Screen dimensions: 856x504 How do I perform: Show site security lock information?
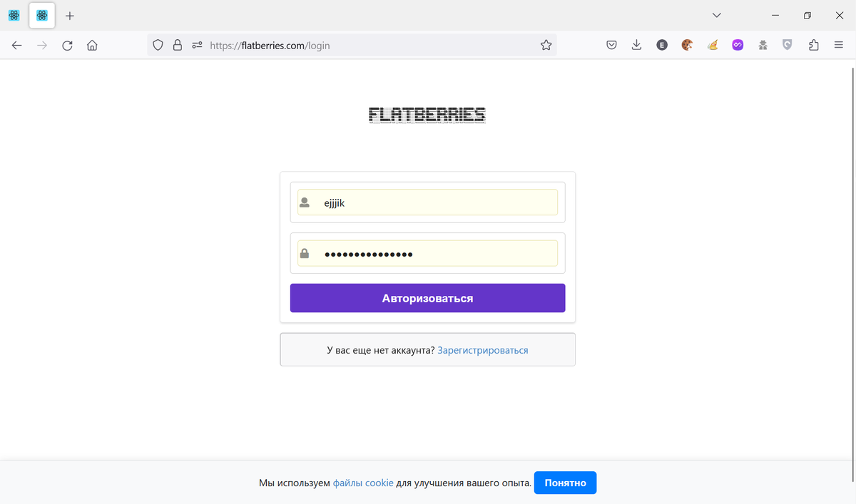(178, 46)
